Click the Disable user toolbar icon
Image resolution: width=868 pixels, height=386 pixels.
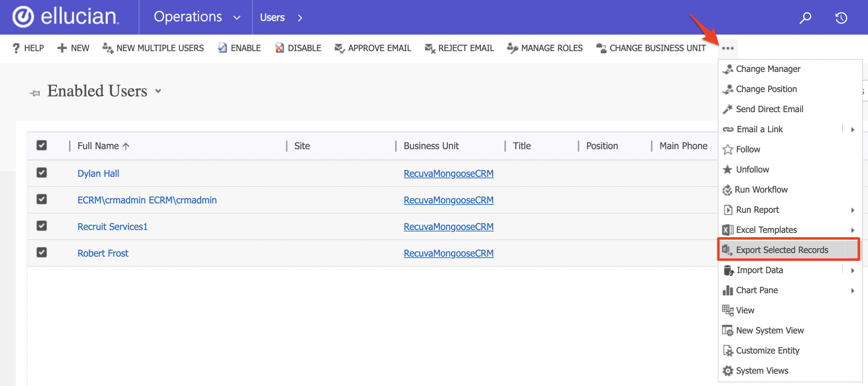pyautogui.click(x=279, y=48)
